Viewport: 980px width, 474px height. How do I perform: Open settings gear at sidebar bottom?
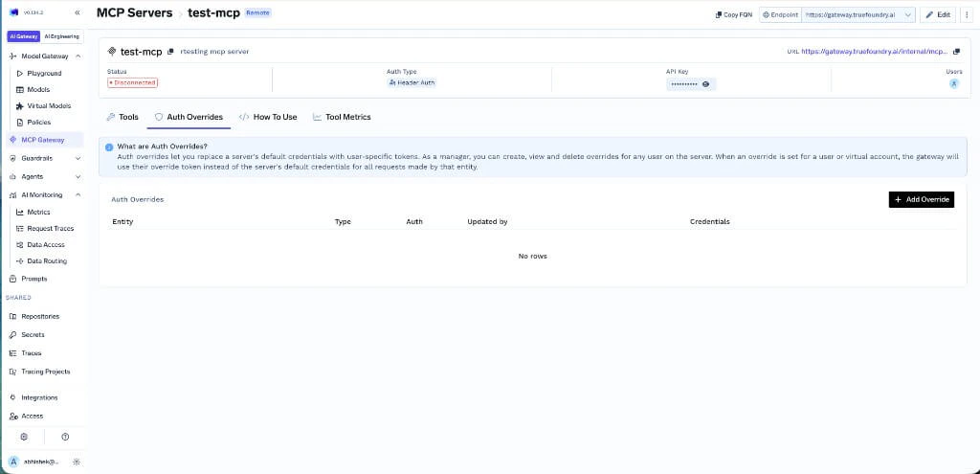pos(24,437)
